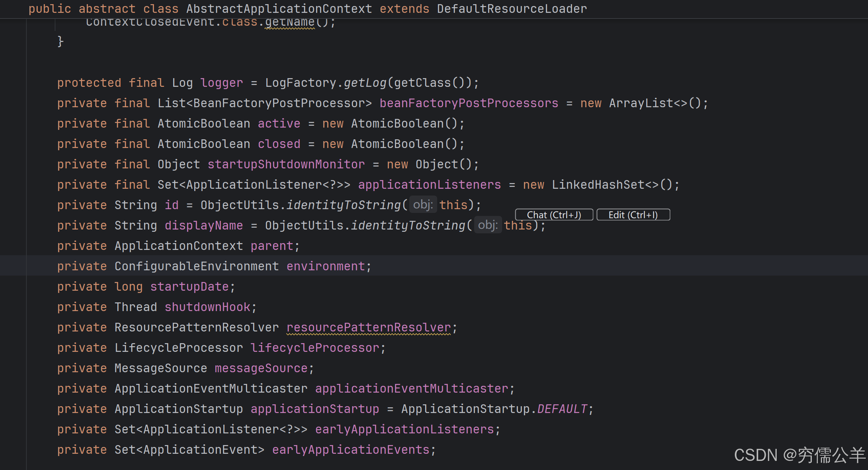Click the getLog method call
The height and width of the screenshot is (470, 868).
click(x=365, y=83)
